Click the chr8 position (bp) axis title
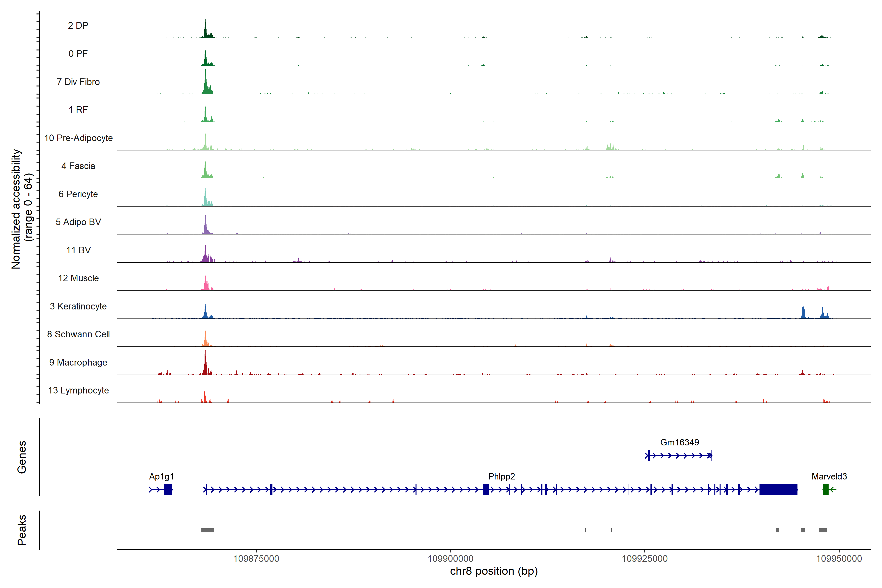This screenshot has height=588, width=882. coord(493,571)
